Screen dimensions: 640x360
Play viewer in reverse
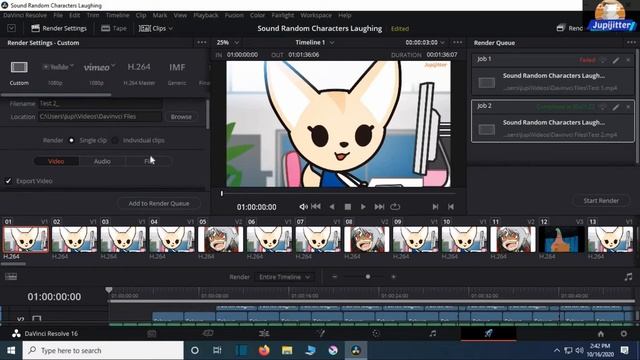[332, 207]
